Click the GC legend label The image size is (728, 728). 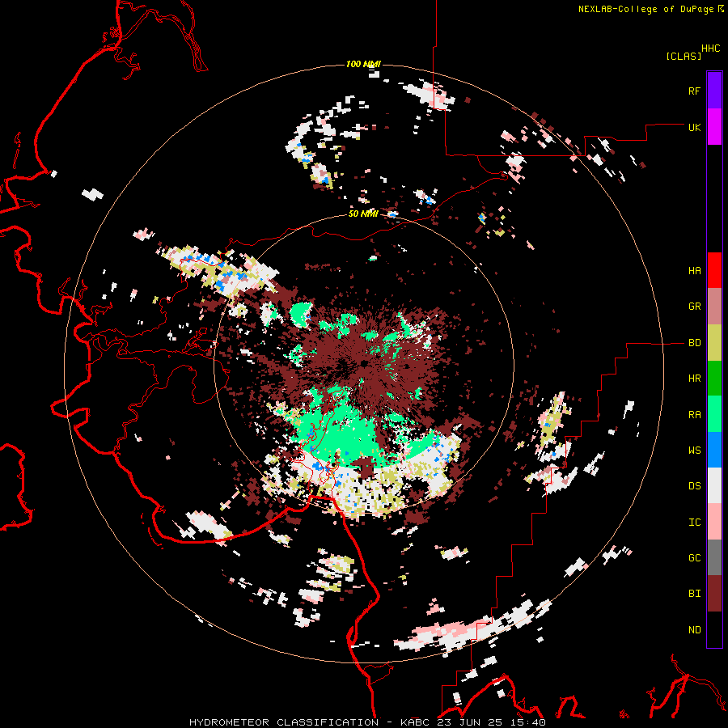(x=694, y=558)
